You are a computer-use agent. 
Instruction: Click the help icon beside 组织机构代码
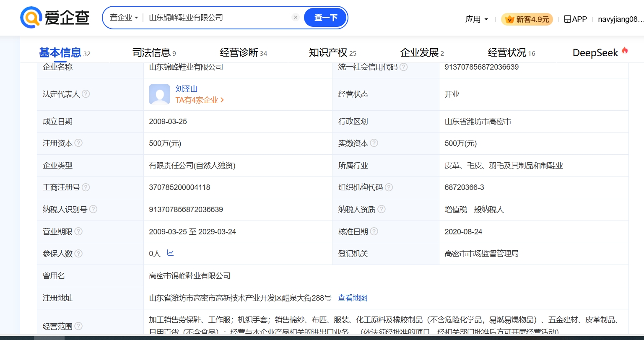pyautogui.click(x=389, y=187)
